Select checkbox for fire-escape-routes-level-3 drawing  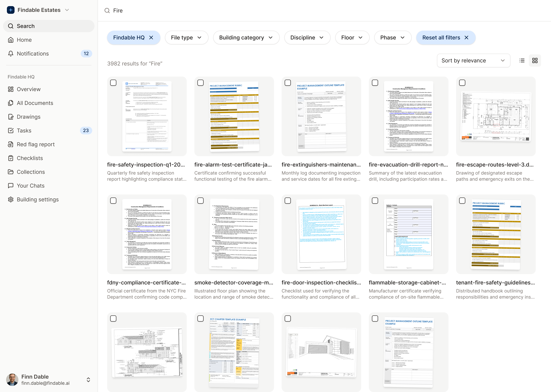(462, 83)
